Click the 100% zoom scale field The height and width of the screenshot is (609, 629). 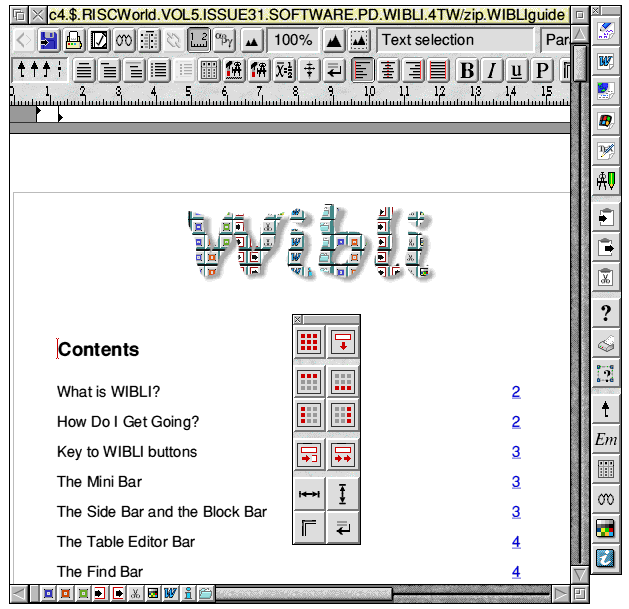point(292,40)
